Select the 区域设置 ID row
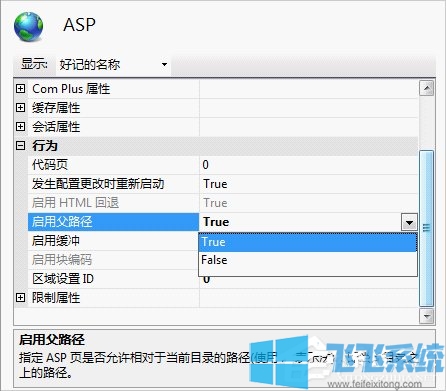 (113, 279)
